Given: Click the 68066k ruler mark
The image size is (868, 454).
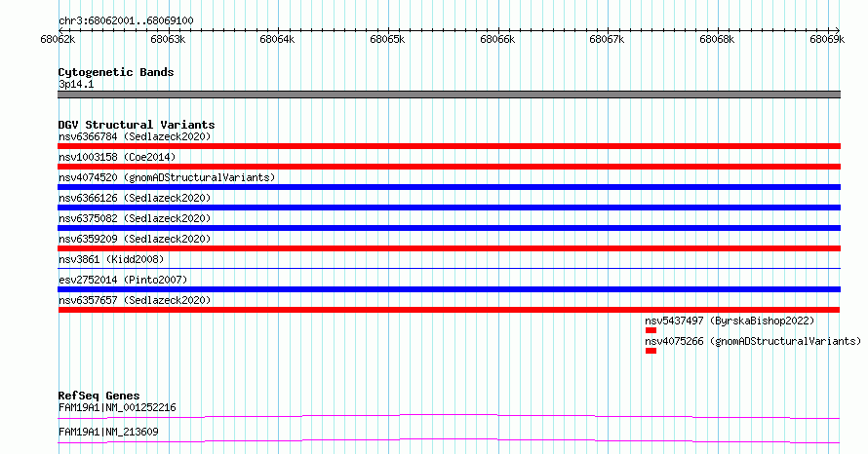Looking at the screenshot, I should 497,39.
